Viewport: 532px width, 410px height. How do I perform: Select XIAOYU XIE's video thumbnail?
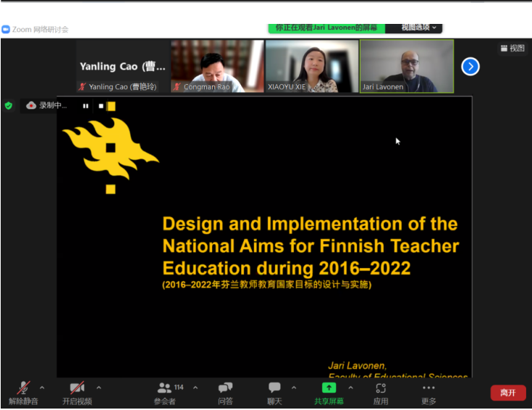(x=312, y=66)
